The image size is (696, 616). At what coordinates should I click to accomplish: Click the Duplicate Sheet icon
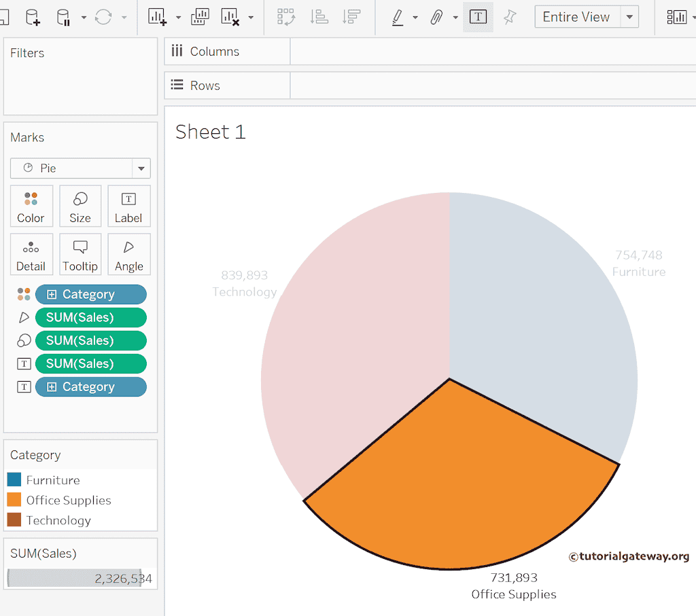[x=200, y=17]
